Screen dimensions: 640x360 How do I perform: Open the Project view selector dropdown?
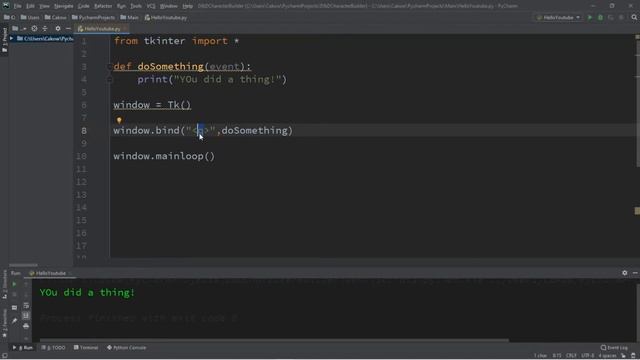click(18, 29)
